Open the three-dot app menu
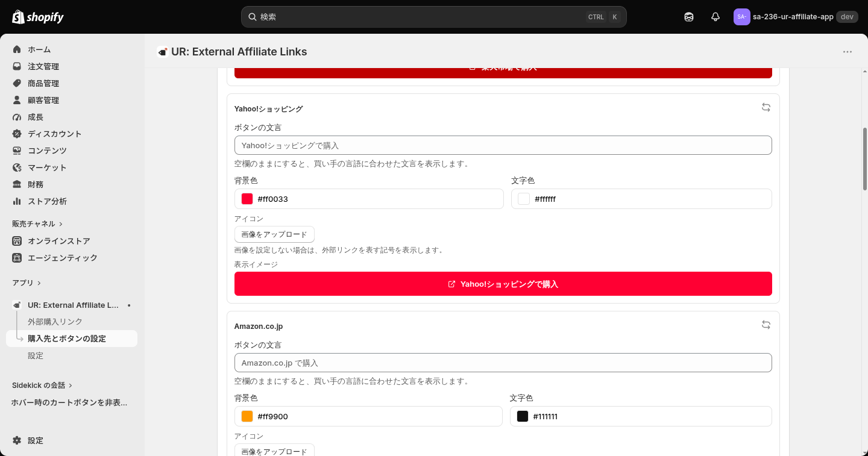Screen dimensions: 868x456 pyautogui.click(x=848, y=52)
